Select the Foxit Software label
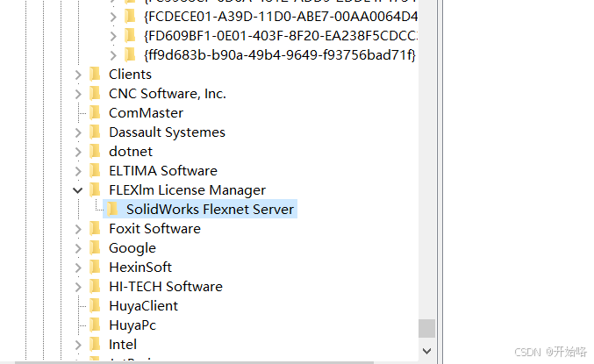This screenshot has width=594, height=364. pyautogui.click(x=154, y=229)
